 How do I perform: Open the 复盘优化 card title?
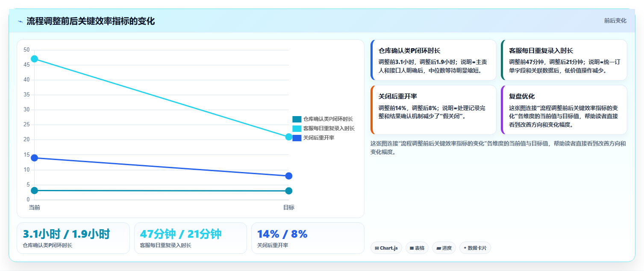point(522,96)
